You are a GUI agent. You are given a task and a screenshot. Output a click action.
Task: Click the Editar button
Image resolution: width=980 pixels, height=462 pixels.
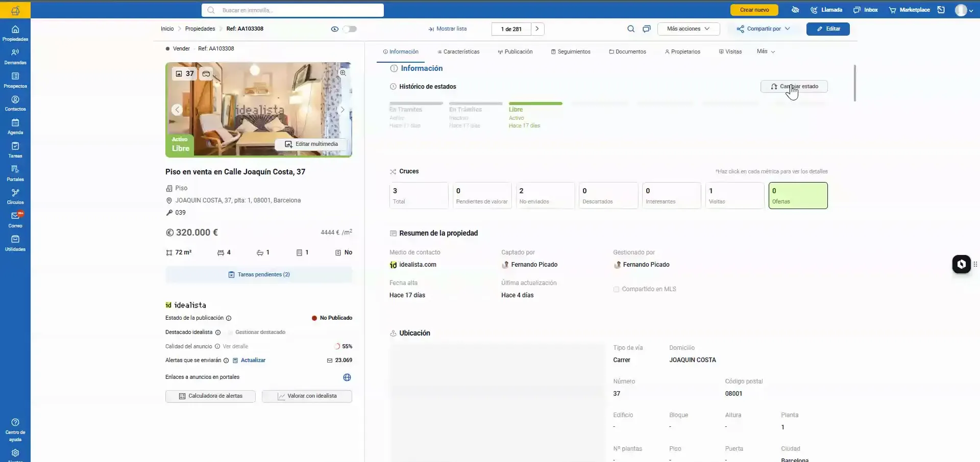tap(828, 29)
